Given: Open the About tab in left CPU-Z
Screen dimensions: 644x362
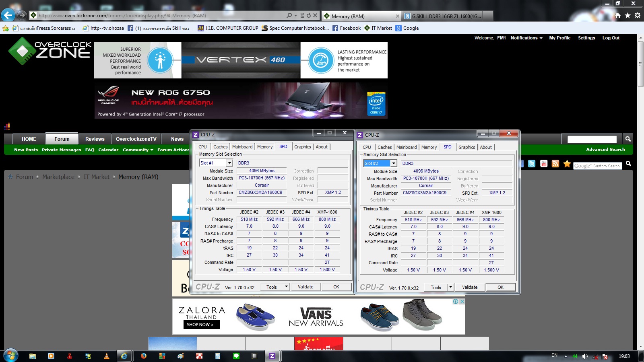Looking at the screenshot, I should (322, 147).
